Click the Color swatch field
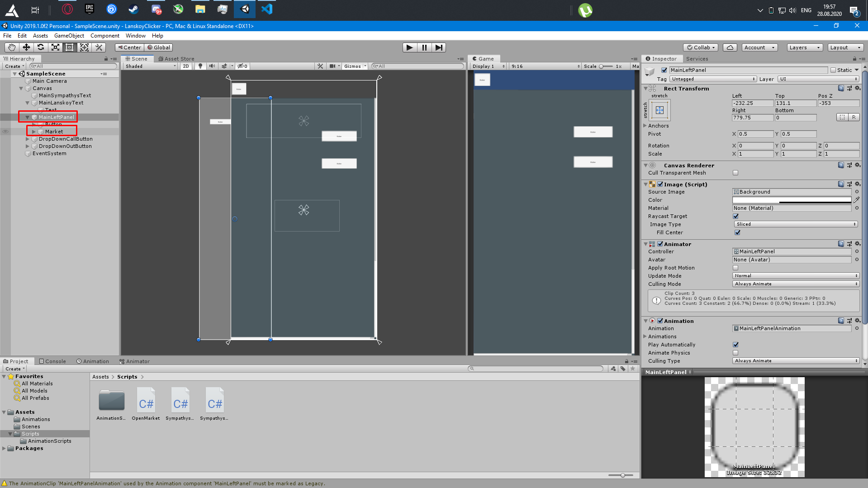Screen dimensions: 868x488 click(x=792, y=200)
